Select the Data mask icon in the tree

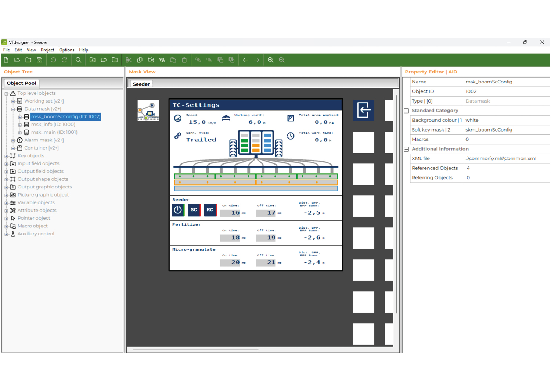point(19,109)
